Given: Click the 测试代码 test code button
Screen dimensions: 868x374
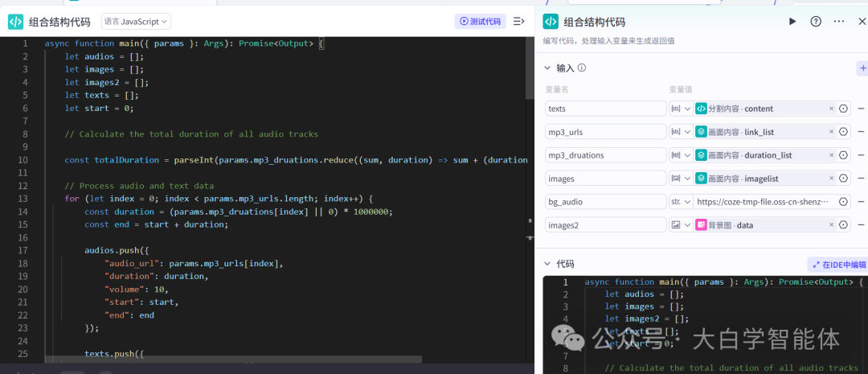Looking at the screenshot, I should tap(480, 22).
